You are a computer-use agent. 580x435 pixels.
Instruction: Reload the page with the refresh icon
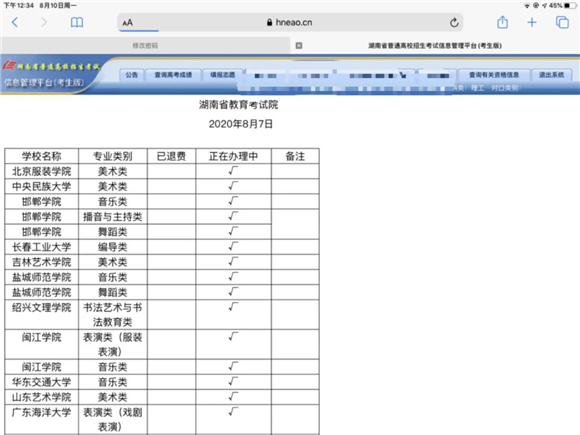tap(454, 23)
